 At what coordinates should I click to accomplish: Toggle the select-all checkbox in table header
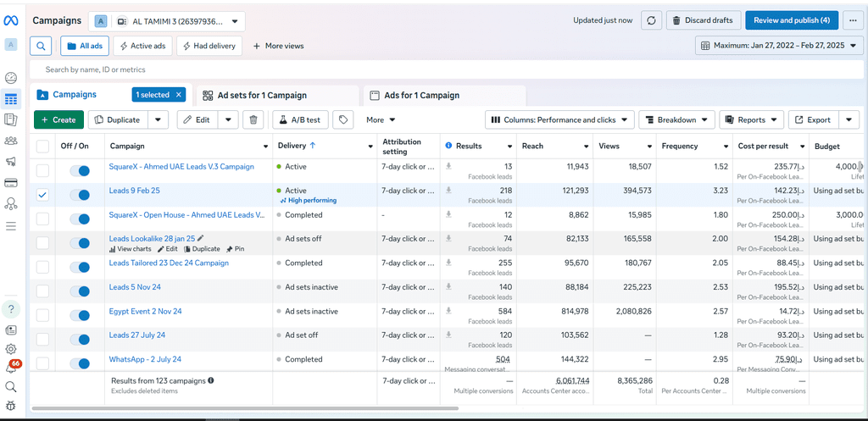[42, 146]
